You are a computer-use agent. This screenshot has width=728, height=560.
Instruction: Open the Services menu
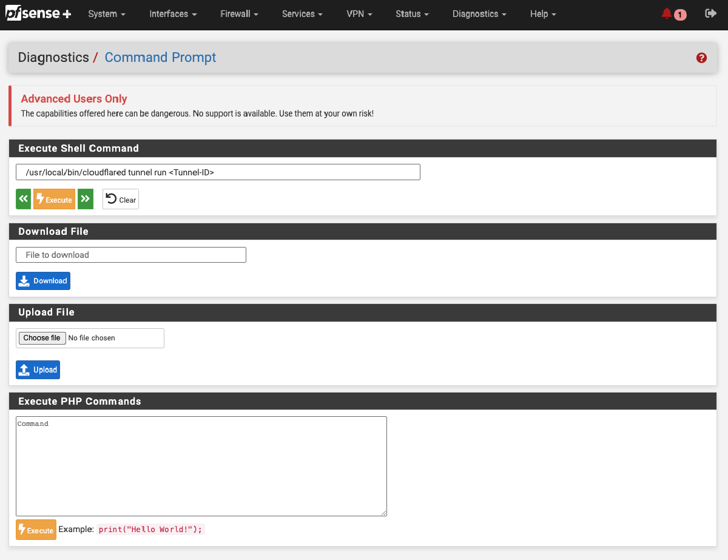(302, 14)
